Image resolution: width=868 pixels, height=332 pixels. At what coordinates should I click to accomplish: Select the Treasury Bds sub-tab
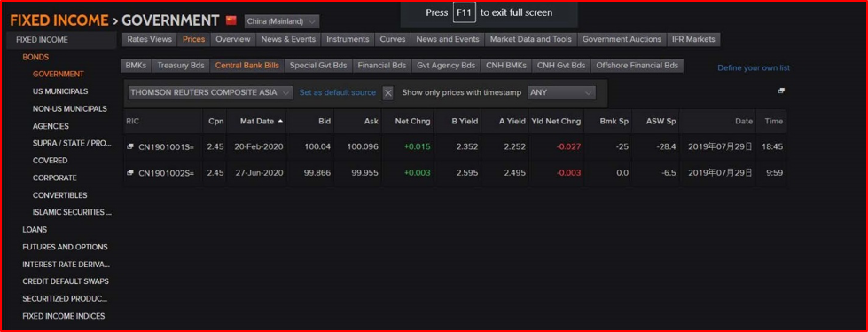(181, 66)
